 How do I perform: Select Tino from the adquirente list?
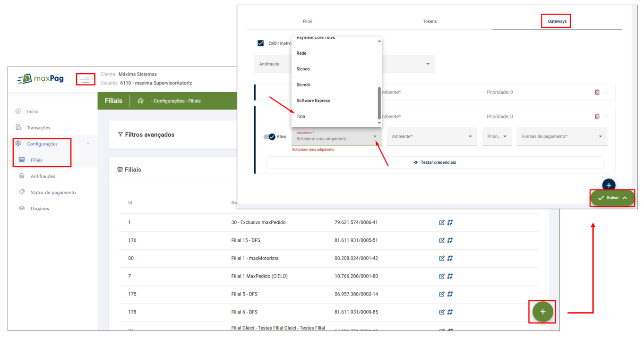click(301, 116)
